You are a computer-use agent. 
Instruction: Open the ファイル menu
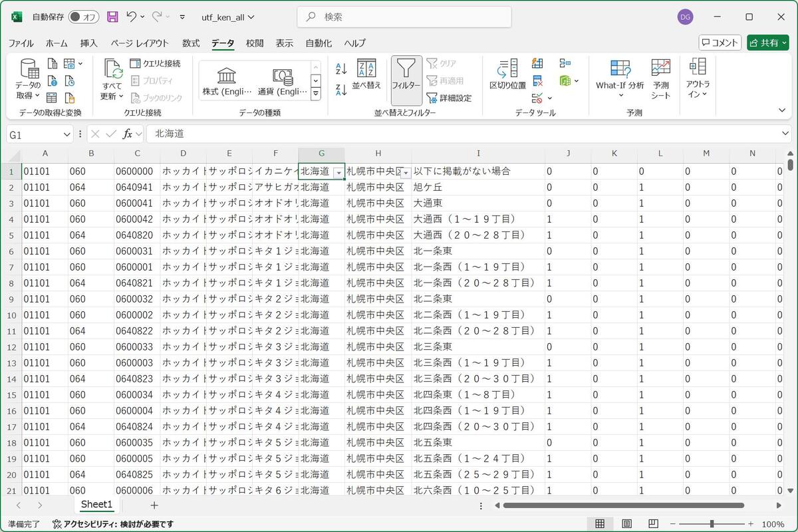point(21,43)
